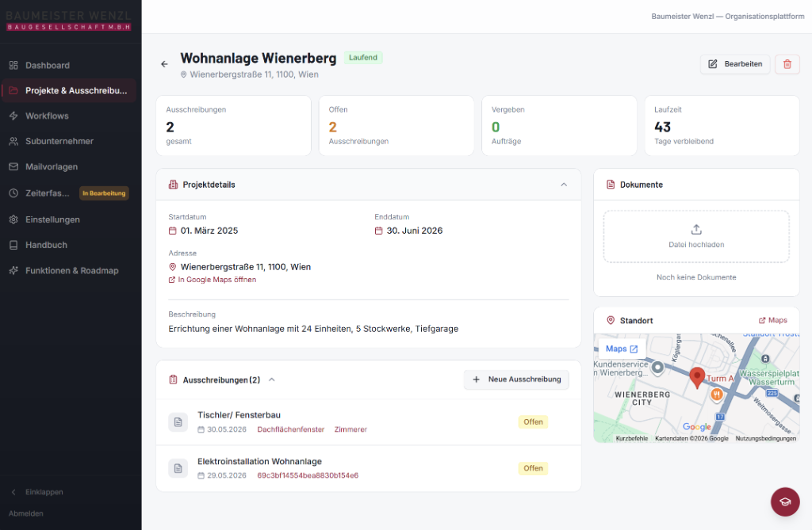
Task: Click the Ausschreibungen gesamt stat card
Action: 234,126
